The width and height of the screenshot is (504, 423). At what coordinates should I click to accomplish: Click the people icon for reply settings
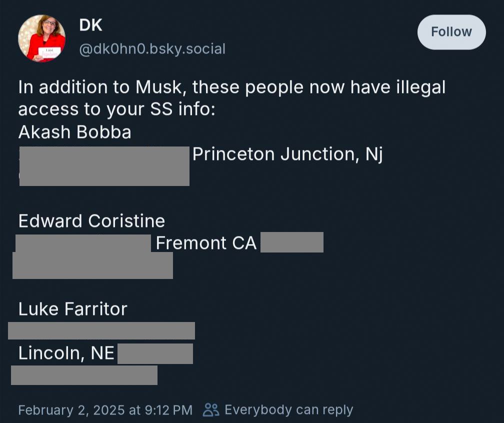click(211, 410)
